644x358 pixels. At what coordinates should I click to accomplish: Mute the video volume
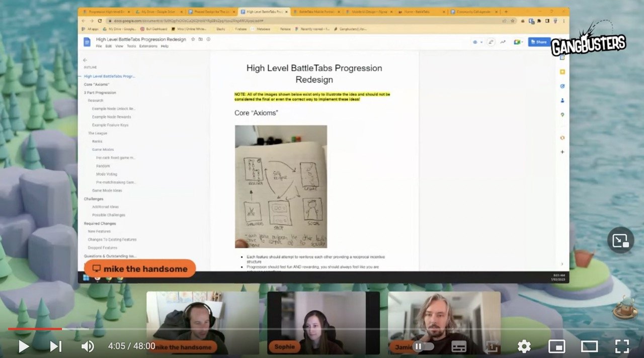tap(88, 346)
